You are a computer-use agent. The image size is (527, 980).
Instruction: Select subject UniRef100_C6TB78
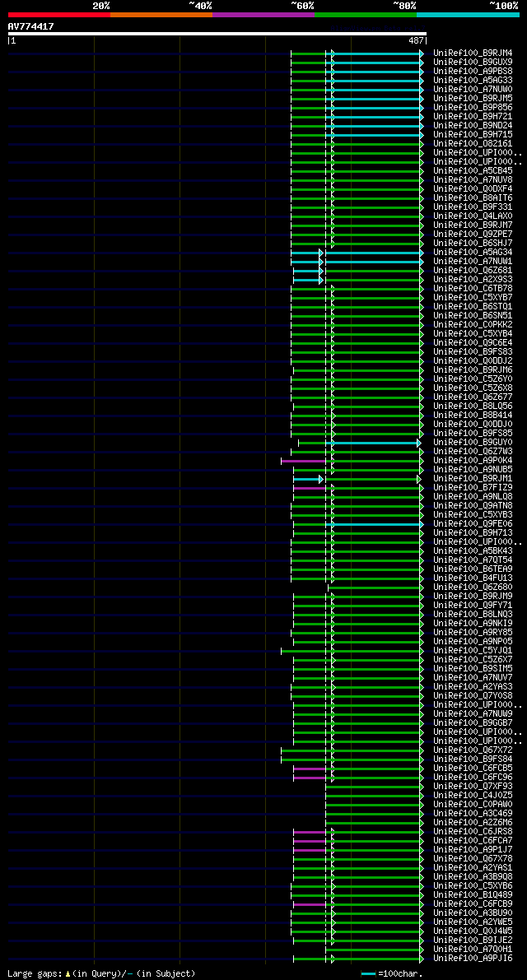473,289
